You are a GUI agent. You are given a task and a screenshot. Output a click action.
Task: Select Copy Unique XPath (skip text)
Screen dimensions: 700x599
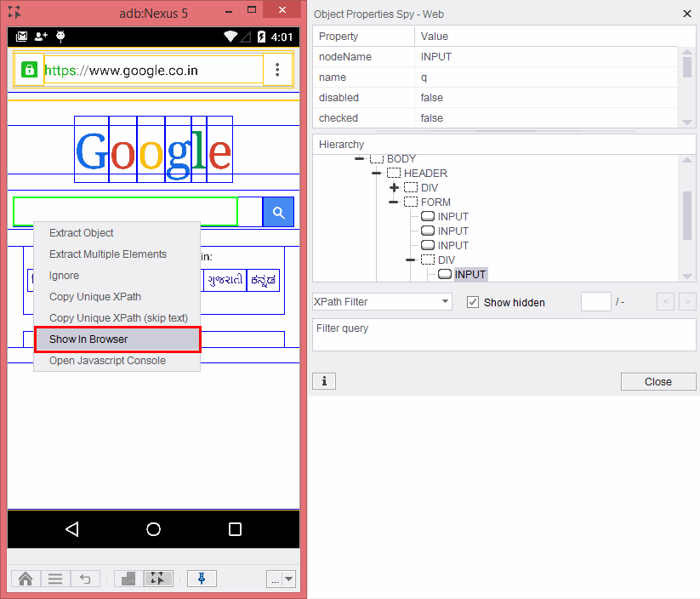pyautogui.click(x=118, y=318)
